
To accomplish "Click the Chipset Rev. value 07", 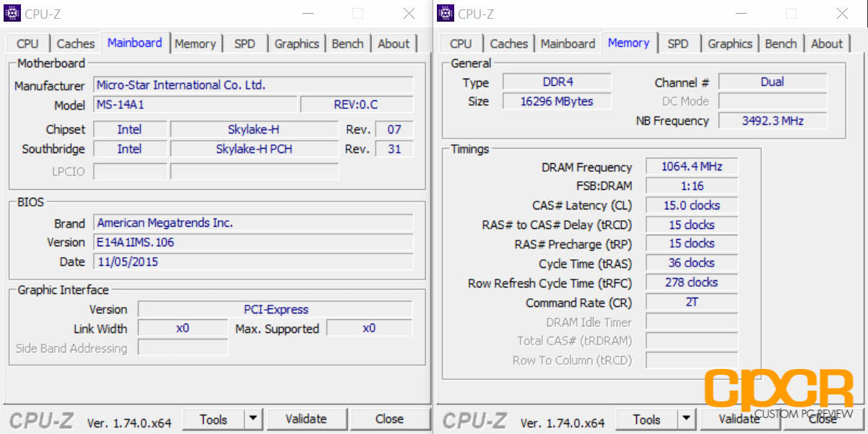I will tap(394, 130).
